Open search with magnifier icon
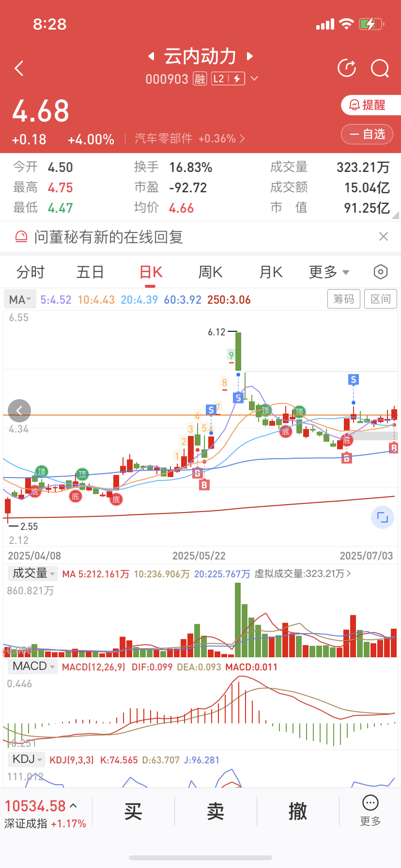The height and width of the screenshot is (868, 401). (380, 68)
